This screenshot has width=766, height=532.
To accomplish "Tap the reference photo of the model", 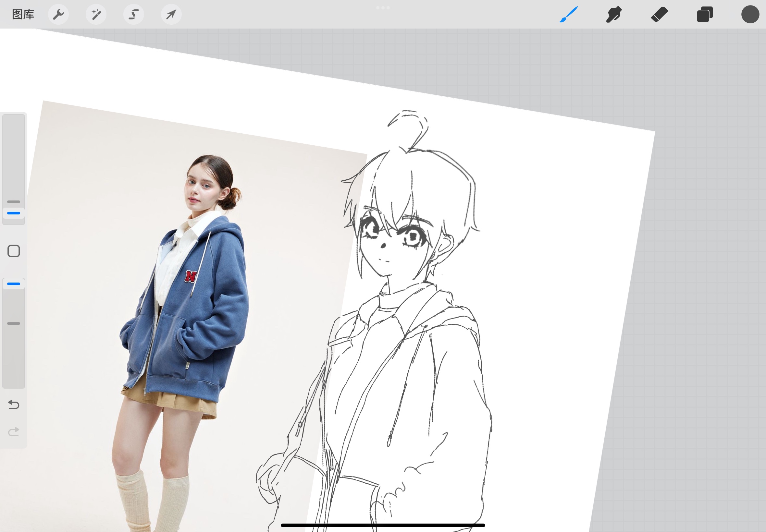I will pos(187,300).
